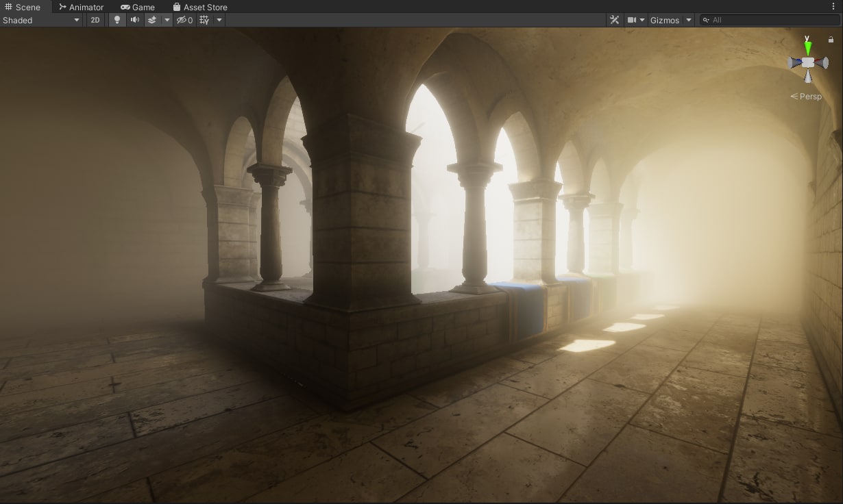Toggle scene lighting with the lightbulb icon
843x504 pixels.
pyautogui.click(x=117, y=20)
